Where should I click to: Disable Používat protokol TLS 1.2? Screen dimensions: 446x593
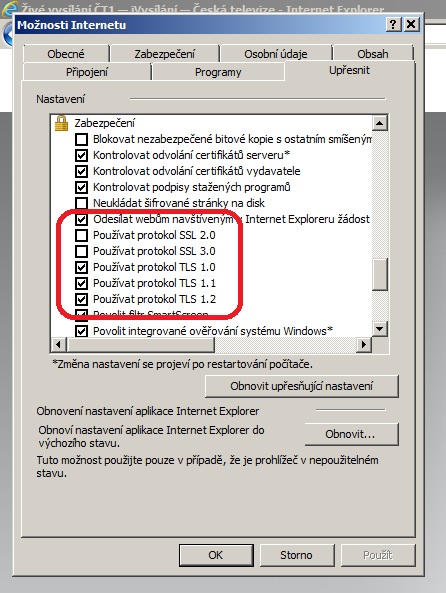(x=81, y=299)
